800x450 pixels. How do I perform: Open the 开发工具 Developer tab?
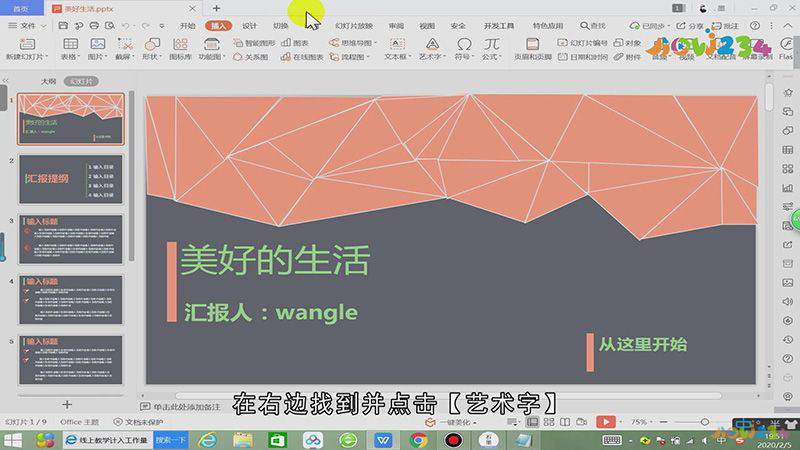[x=499, y=26]
